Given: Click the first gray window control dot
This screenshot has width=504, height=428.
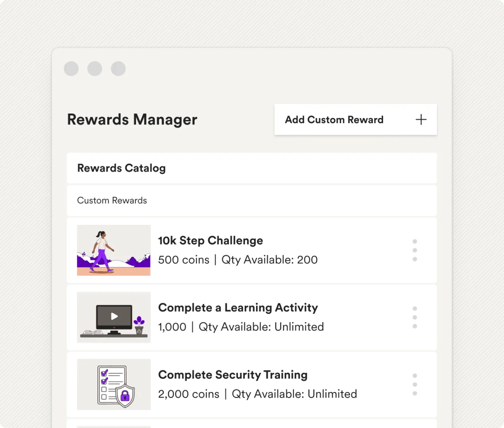Looking at the screenshot, I should pos(71,69).
